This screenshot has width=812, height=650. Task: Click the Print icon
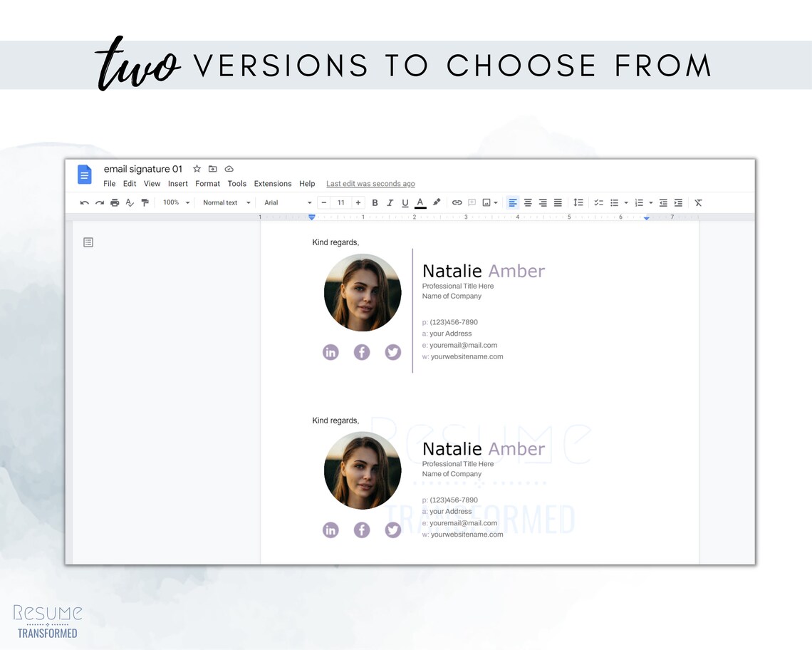pos(115,202)
